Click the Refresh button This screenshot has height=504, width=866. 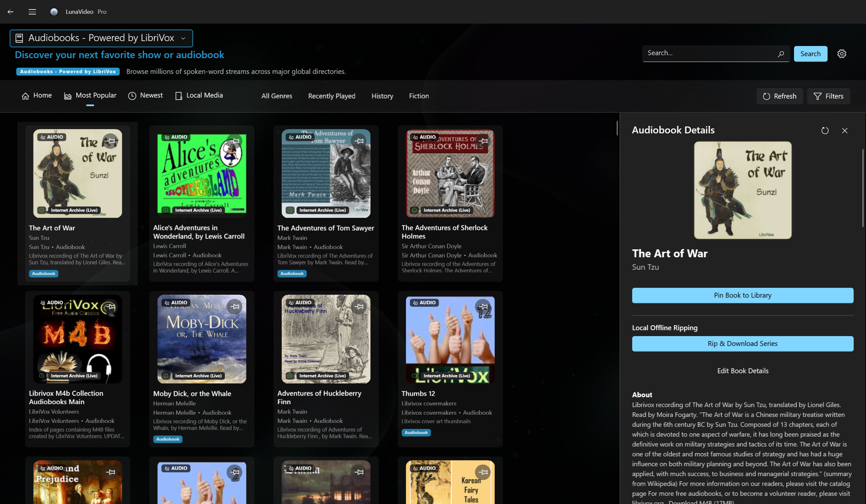[779, 96]
